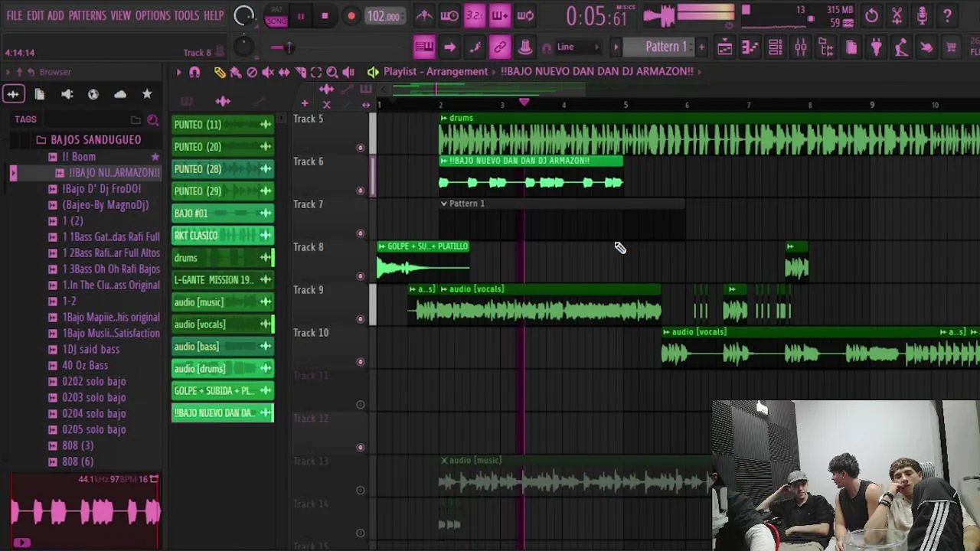The width and height of the screenshot is (980, 551).
Task: Select RKT CLASICO in the picker
Action: [223, 236]
